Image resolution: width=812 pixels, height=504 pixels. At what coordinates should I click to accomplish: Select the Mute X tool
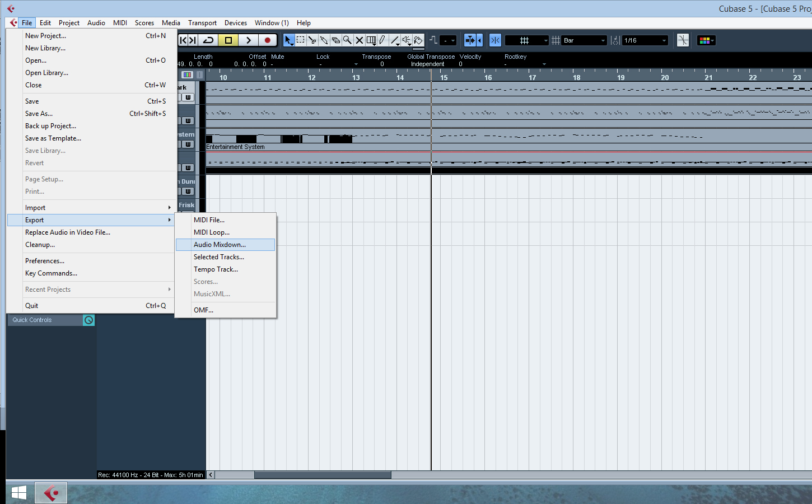click(359, 40)
